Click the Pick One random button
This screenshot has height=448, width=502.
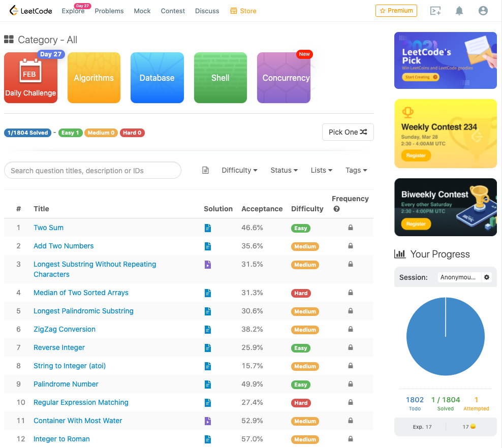[x=348, y=132]
